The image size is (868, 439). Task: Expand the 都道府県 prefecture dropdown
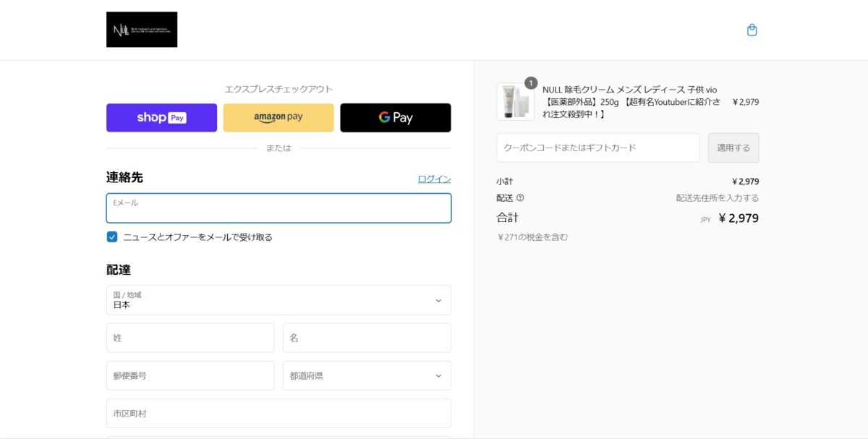click(x=367, y=376)
